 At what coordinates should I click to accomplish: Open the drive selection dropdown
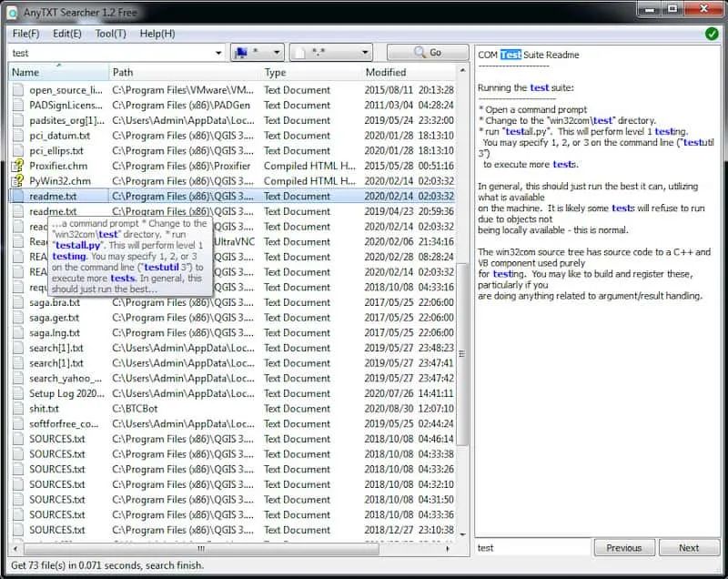tap(258, 54)
